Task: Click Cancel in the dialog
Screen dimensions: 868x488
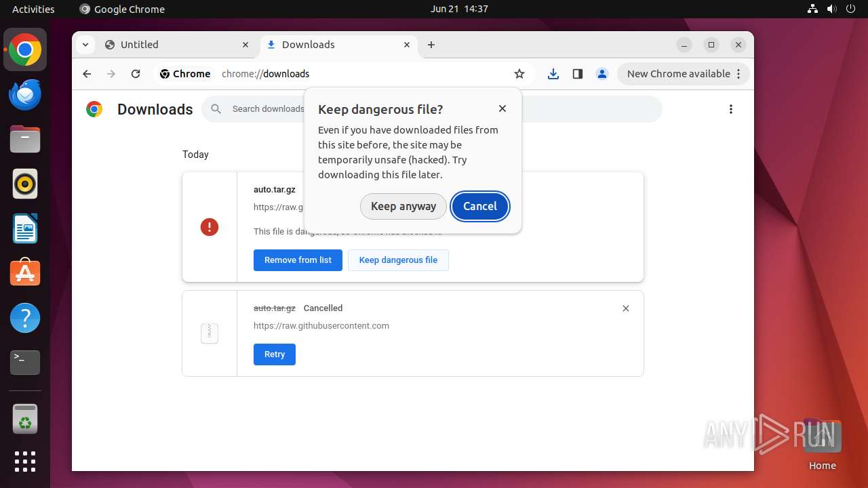Action: (x=480, y=206)
